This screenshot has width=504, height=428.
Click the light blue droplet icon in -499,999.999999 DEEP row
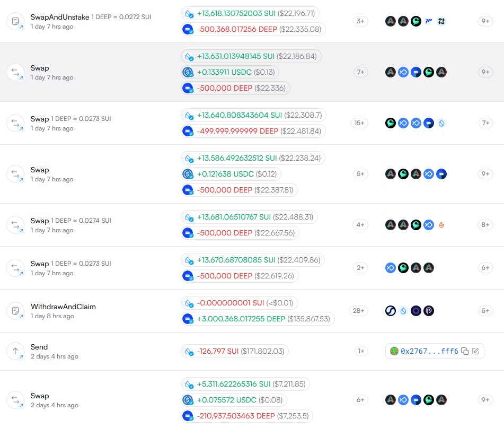(x=441, y=123)
